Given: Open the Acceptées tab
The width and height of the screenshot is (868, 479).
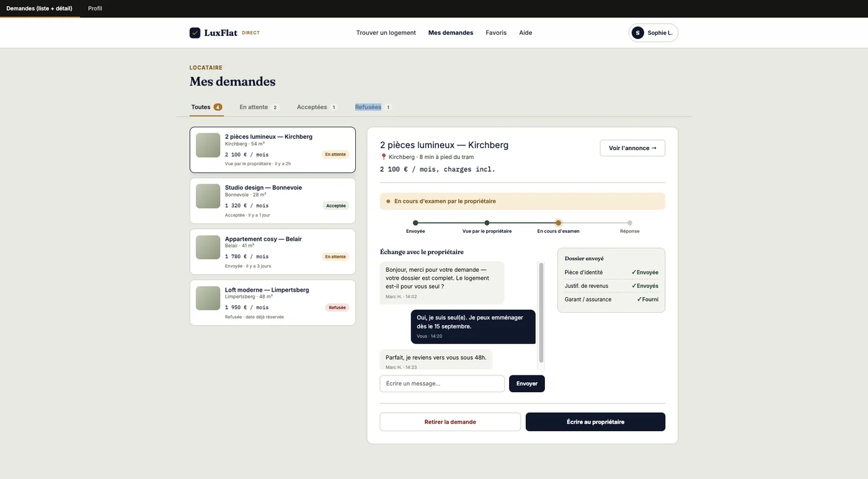Looking at the screenshot, I should pyautogui.click(x=317, y=107).
